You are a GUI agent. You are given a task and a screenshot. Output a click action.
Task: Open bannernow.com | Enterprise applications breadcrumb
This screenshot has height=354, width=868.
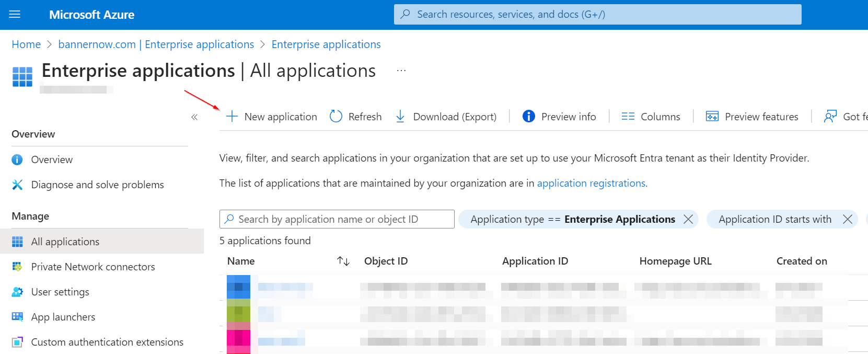[x=156, y=44]
